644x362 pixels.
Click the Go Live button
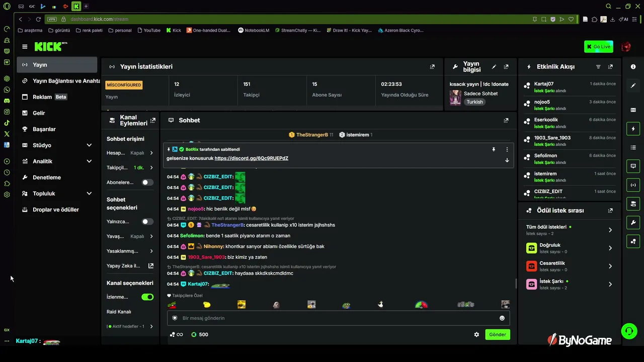(x=598, y=47)
